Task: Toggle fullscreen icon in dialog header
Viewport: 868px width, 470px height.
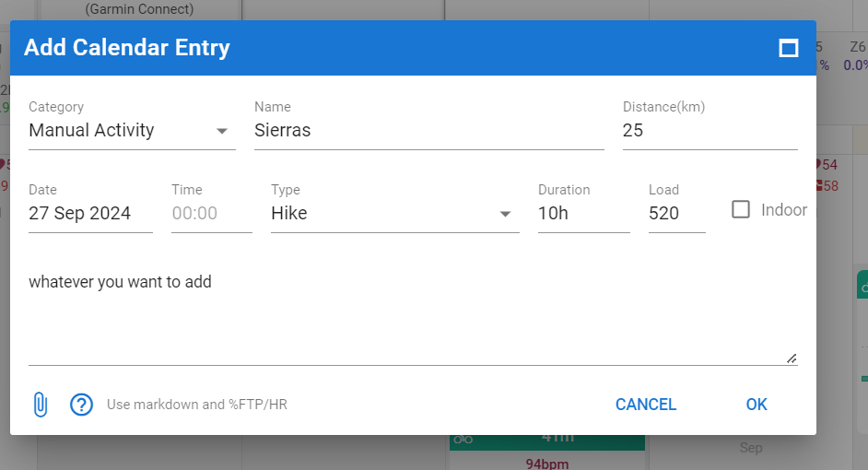Action: (789, 48)
